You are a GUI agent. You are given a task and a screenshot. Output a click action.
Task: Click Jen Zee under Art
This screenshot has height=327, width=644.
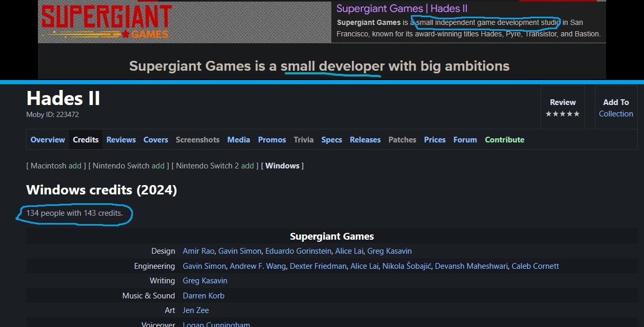point(196,310)
